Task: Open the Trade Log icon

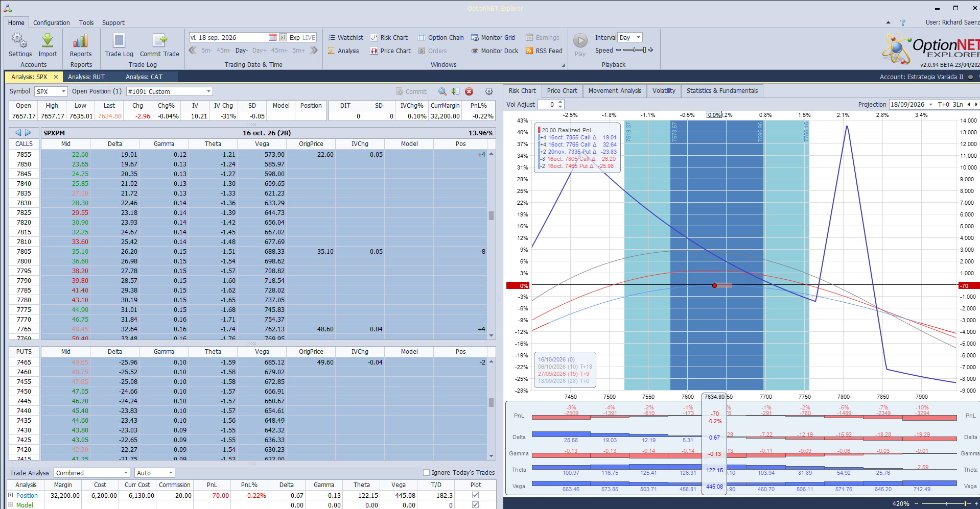Action: 119,41
